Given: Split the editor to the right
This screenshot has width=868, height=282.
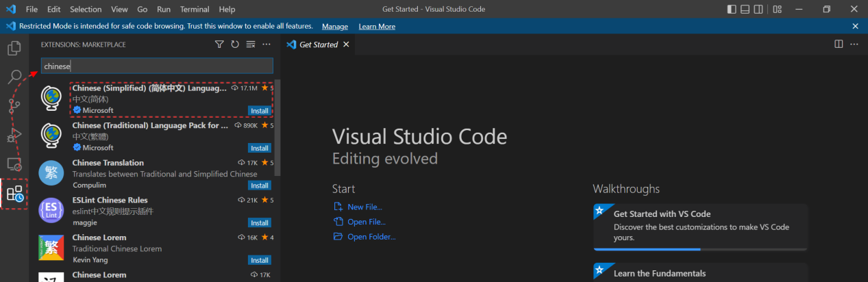Looking at the screenshot, I should (839, 44).
